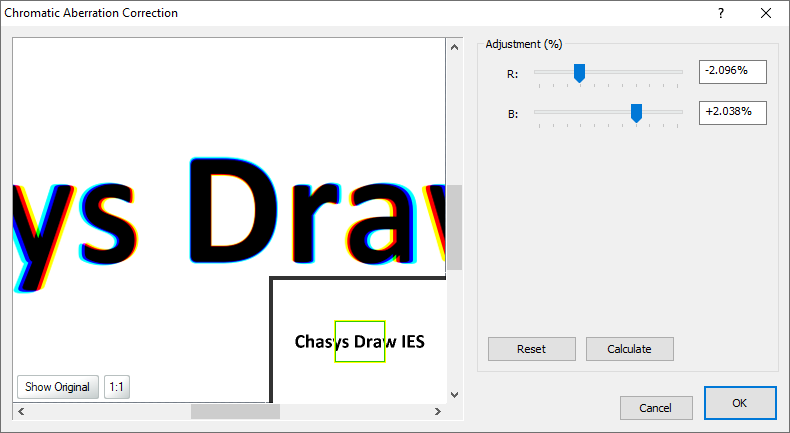Click the preview vertical scrollbar up arrow
Screen dimensions: 790x433
pyautogui.click(x=454, y=46)
